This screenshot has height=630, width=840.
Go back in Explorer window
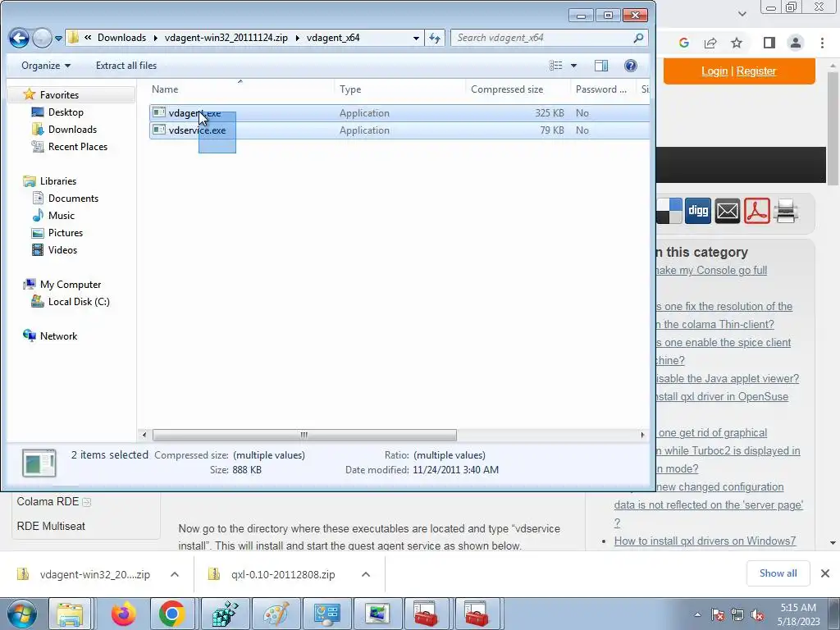pos(20,38)
